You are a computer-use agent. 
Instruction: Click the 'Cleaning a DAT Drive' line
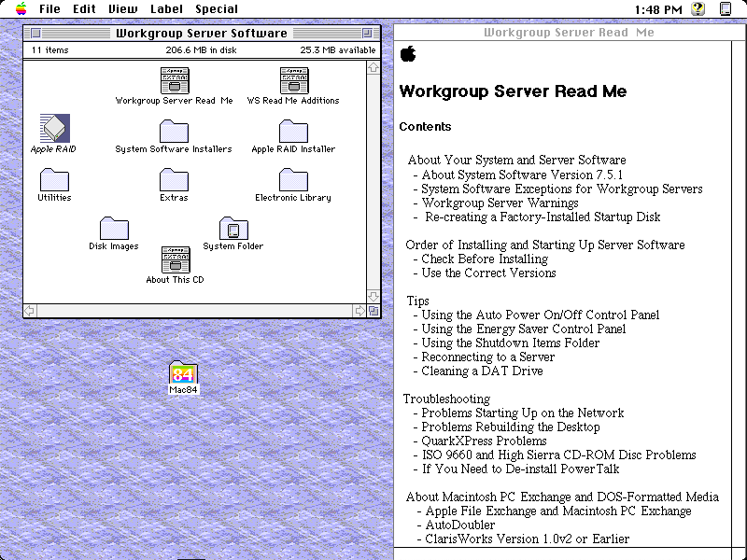[482, 371]
